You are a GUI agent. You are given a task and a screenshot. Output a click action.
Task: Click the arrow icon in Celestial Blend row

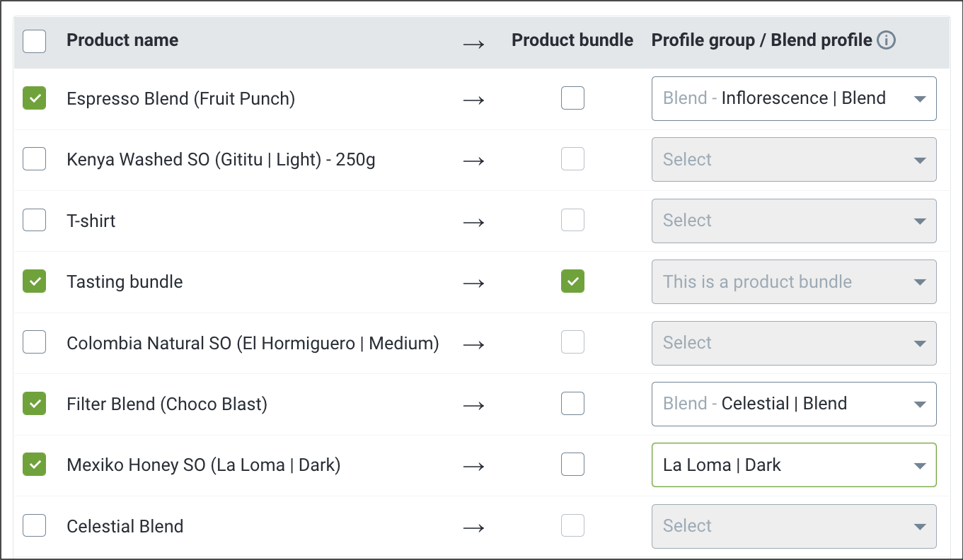click(x=473, y=527)
